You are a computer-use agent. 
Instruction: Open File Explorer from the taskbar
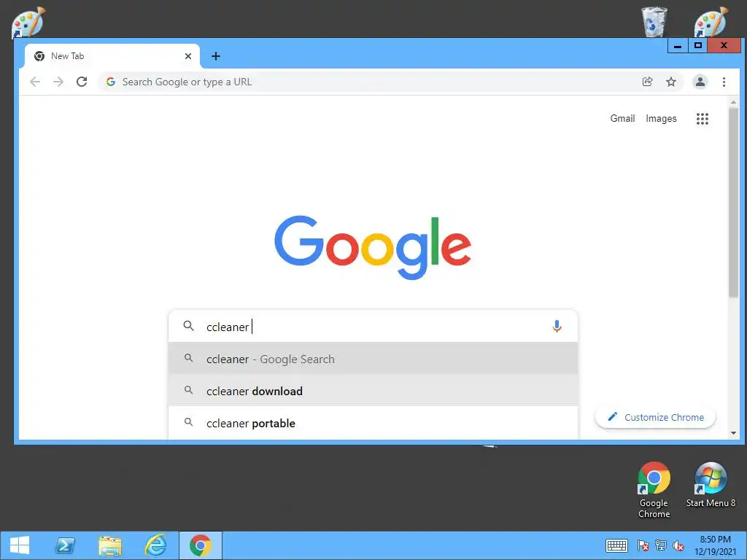(110, 545)
